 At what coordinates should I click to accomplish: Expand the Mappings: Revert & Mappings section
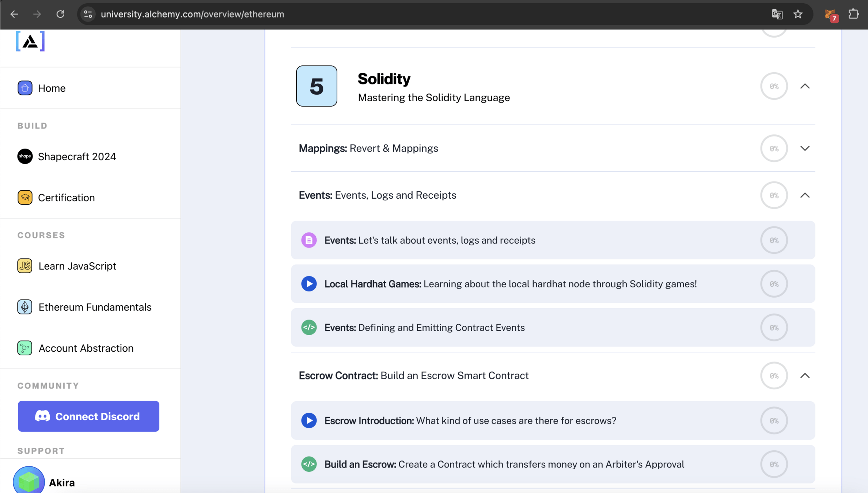pos(805,148)
